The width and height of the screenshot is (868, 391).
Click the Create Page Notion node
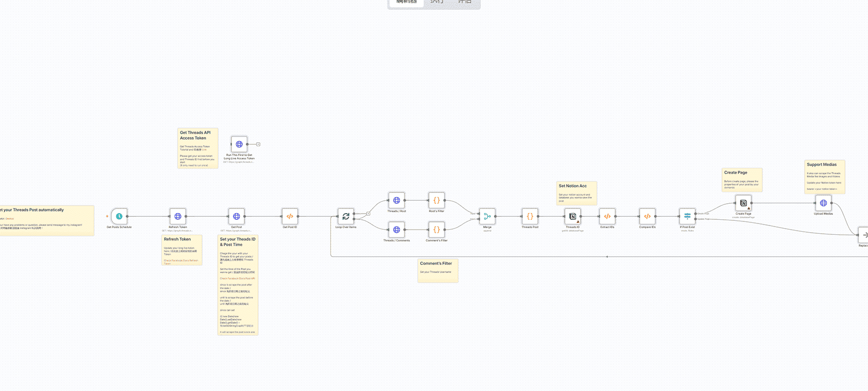[x=743, y=203]
